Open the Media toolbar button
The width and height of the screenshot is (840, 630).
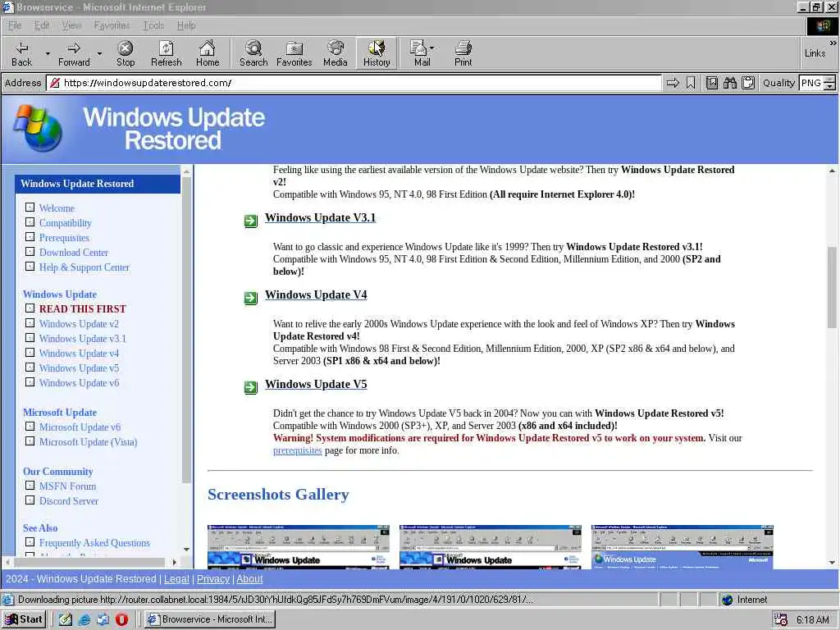click(x=336, y=53)
